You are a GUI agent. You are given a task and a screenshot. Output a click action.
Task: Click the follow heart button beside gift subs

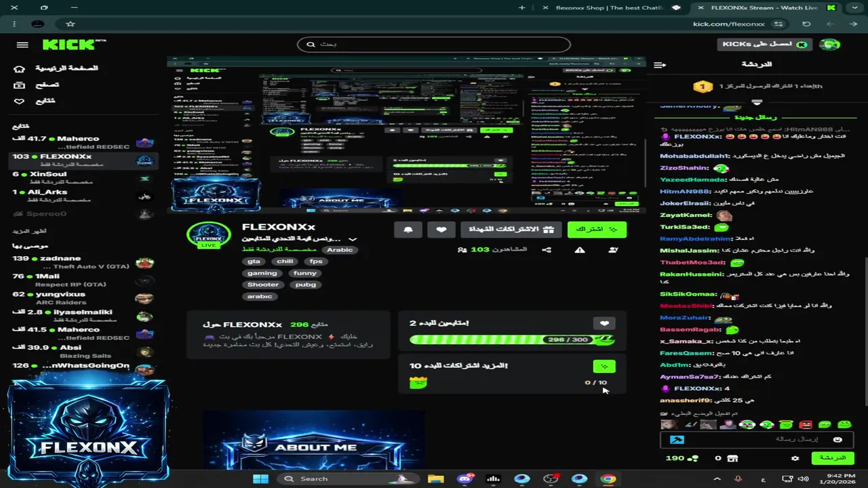pos(441,230)
